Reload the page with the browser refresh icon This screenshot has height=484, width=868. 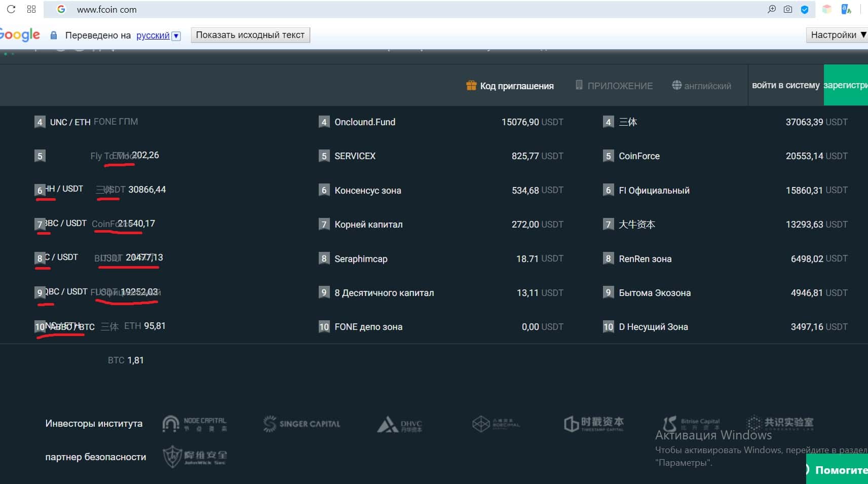(11, 9)
